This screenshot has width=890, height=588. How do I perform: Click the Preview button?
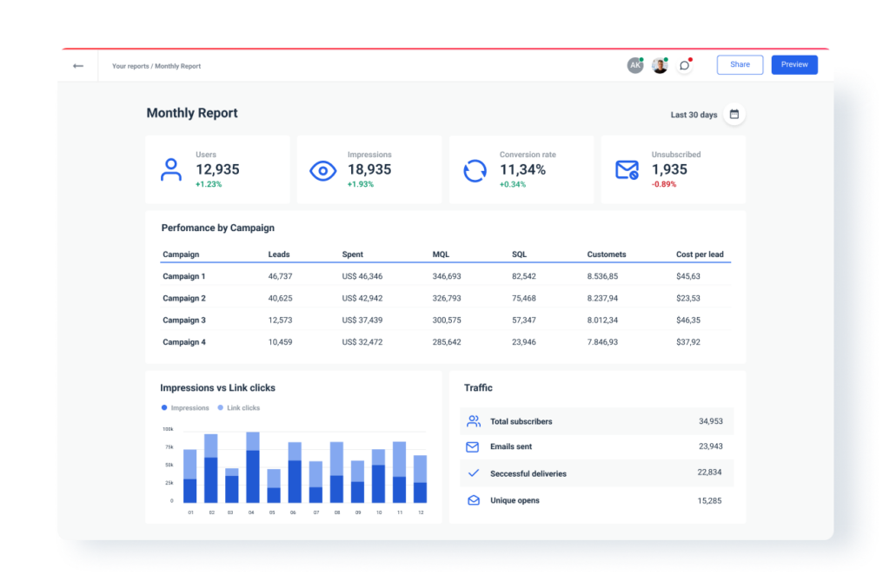[x=794, y=65]
